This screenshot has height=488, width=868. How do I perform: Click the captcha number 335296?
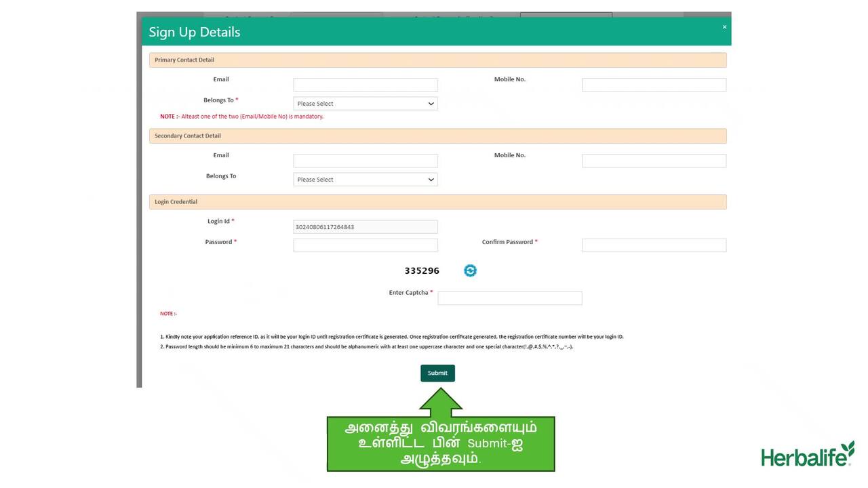click(x=422, y=271)
